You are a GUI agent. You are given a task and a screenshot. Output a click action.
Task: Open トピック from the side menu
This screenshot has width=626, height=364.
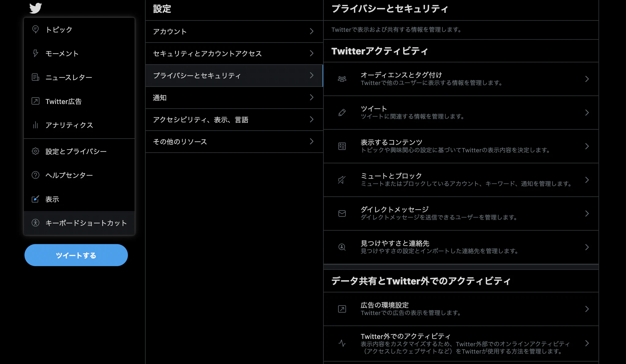79,29
